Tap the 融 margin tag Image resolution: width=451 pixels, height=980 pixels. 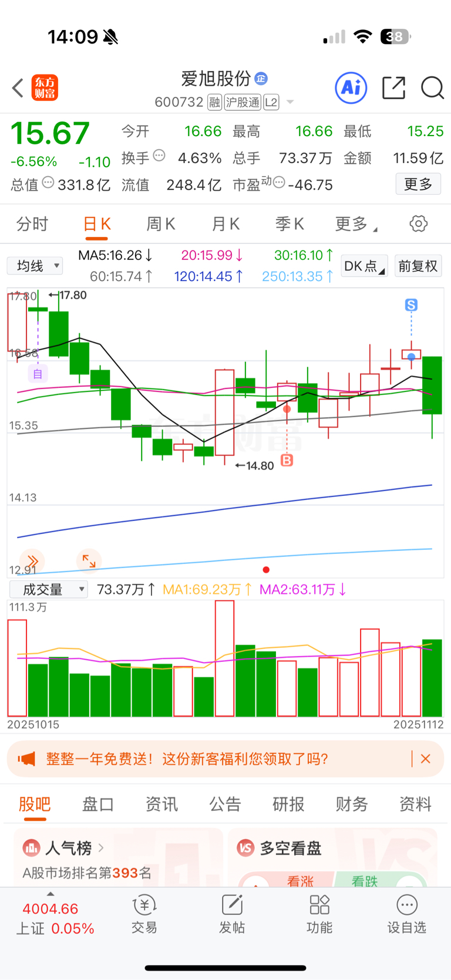click(x=214, y=102)
